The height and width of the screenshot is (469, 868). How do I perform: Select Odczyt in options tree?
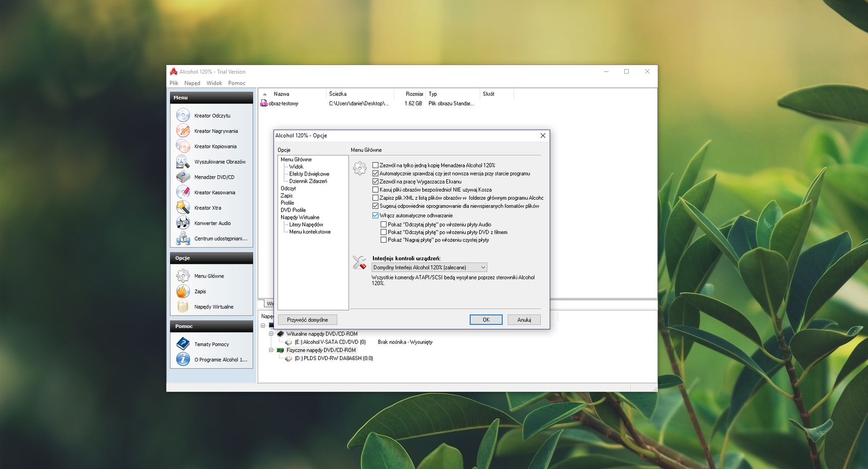[x=288, y=188]
